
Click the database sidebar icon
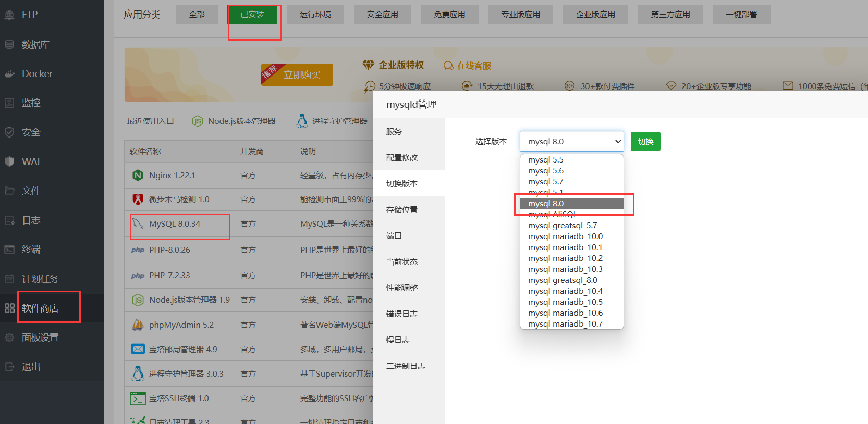point(9,44)
